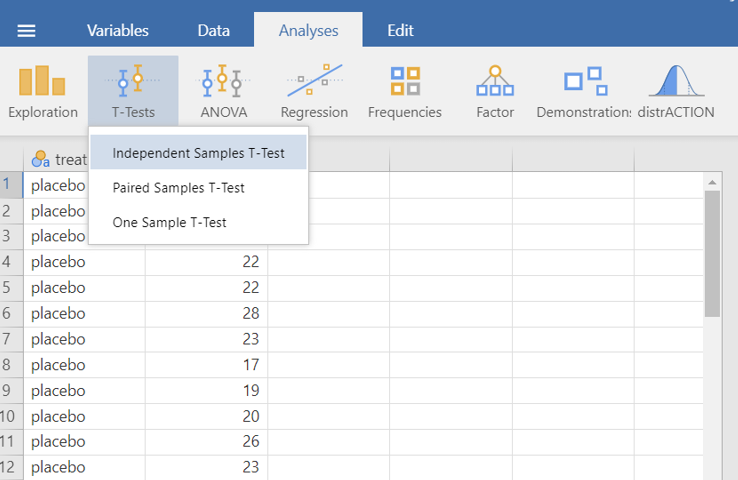Open the Edit tab
738x480 pixels.
[x=400, y=30]
